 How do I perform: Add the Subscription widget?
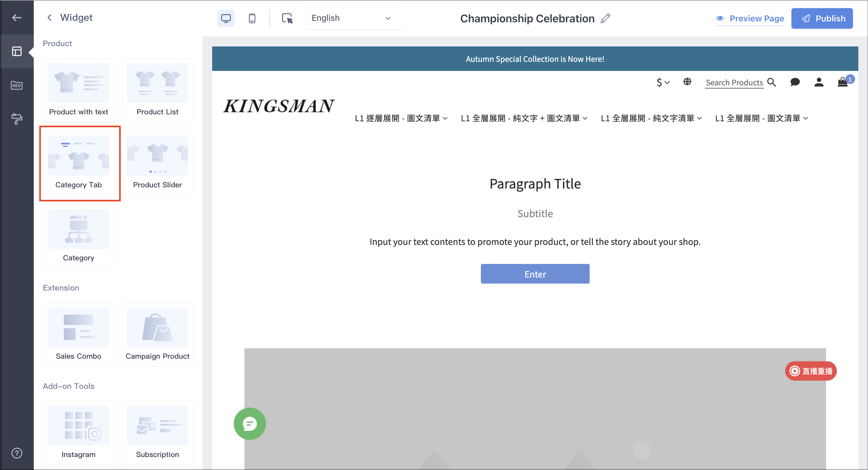pyautogui.click(x=157, y=433)
